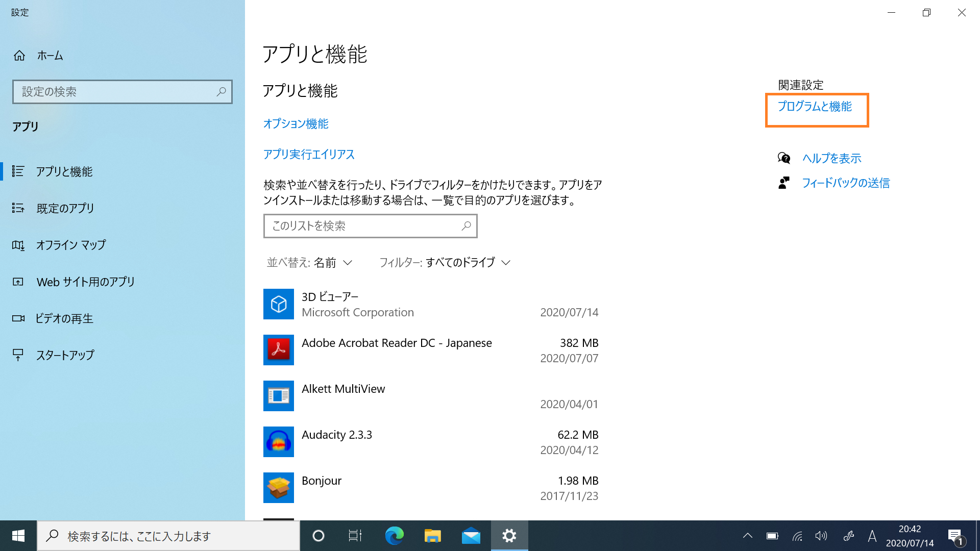Click the Bonjour package icon
Viewport: 980px width, 551px height.
point(278,488)
